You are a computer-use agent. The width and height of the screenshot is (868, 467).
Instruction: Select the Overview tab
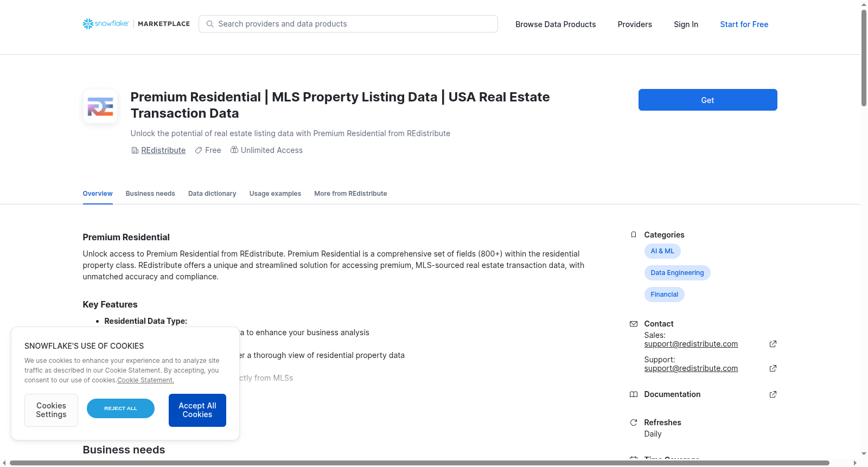(98, 194)
